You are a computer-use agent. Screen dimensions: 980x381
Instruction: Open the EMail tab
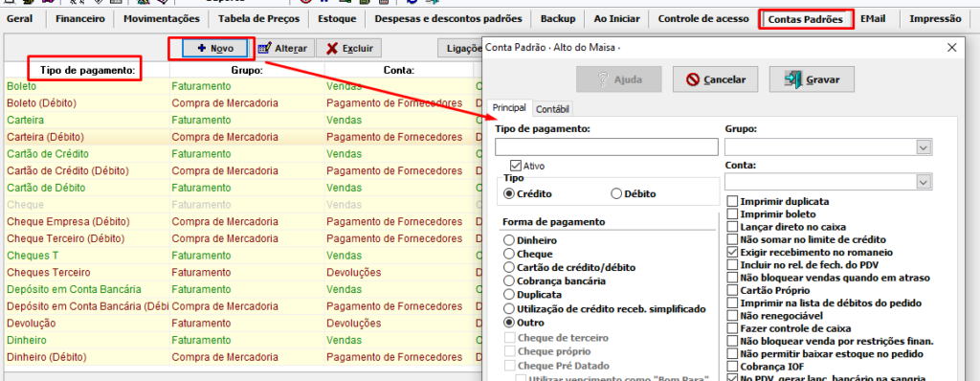873,19
